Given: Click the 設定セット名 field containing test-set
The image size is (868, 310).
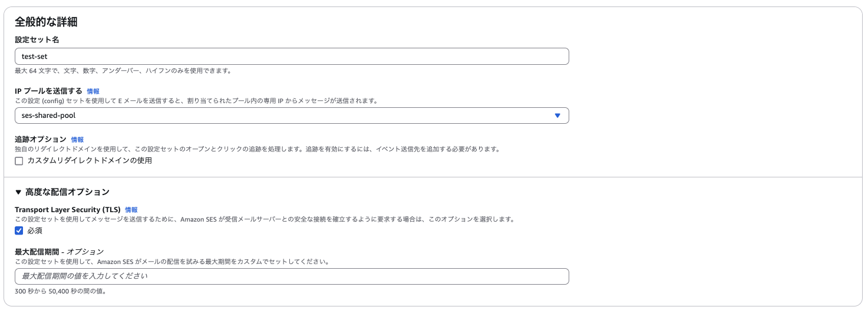Looking at the screenshot, I should (292, 56).
